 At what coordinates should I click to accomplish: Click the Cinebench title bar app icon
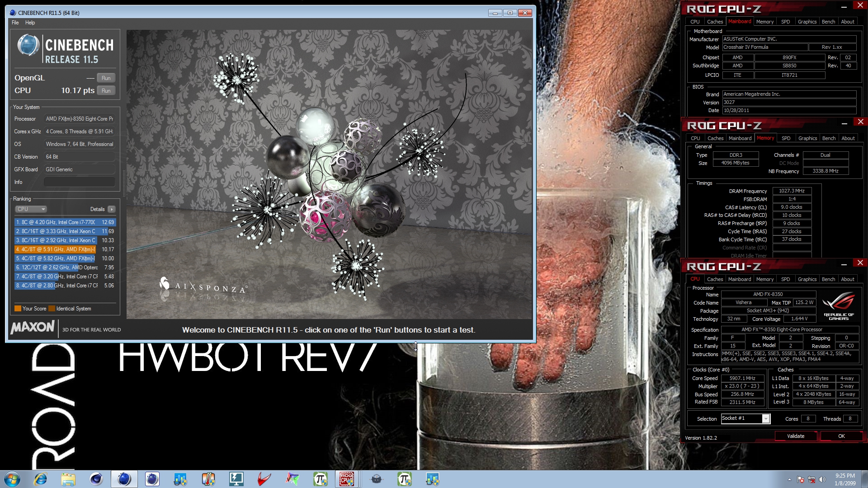click(x=13, y=13)
